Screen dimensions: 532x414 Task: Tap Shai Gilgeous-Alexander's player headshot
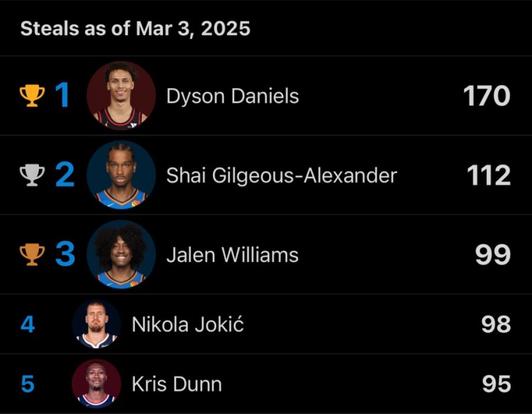click(121, 175)
